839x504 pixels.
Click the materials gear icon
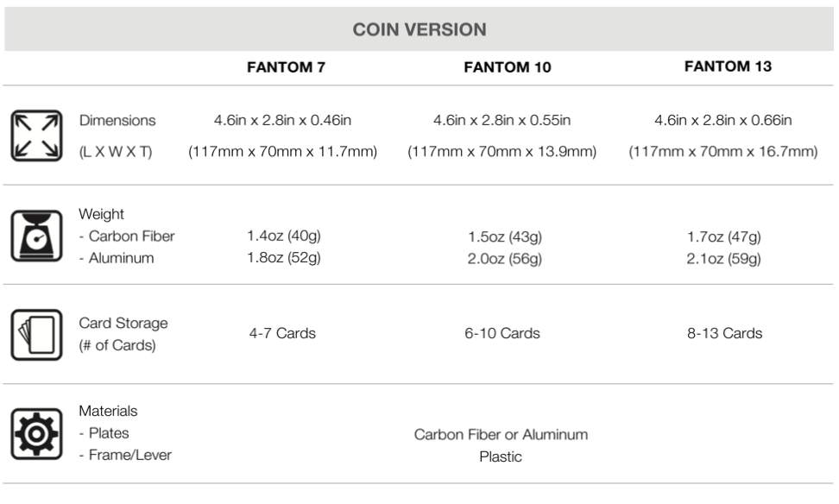(x=36, y=434)
